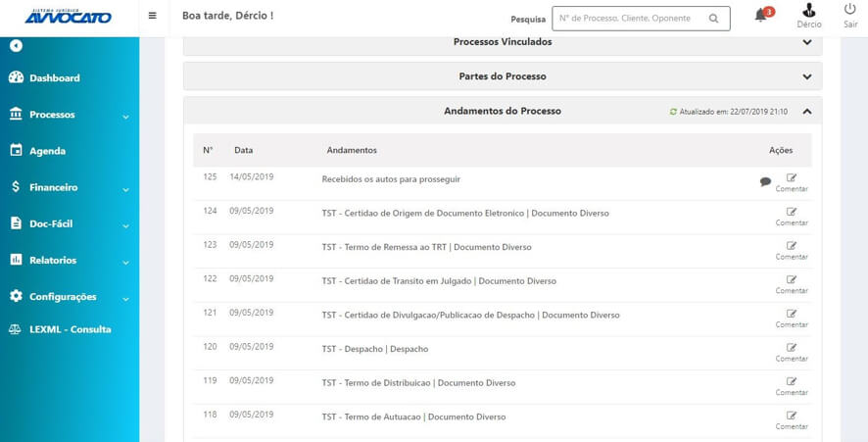This screenshot has width=868, height=442.
Task: Expand the Partes do Processo section
Action: (x=806, y=76)
